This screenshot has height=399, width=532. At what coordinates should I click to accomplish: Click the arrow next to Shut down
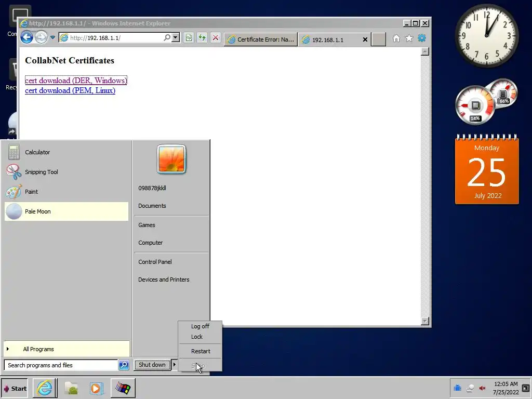coord(175,365)
